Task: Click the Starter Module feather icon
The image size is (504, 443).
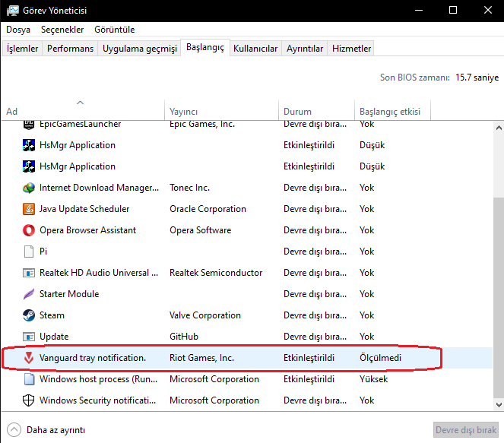Action: (x=29, y=294)
